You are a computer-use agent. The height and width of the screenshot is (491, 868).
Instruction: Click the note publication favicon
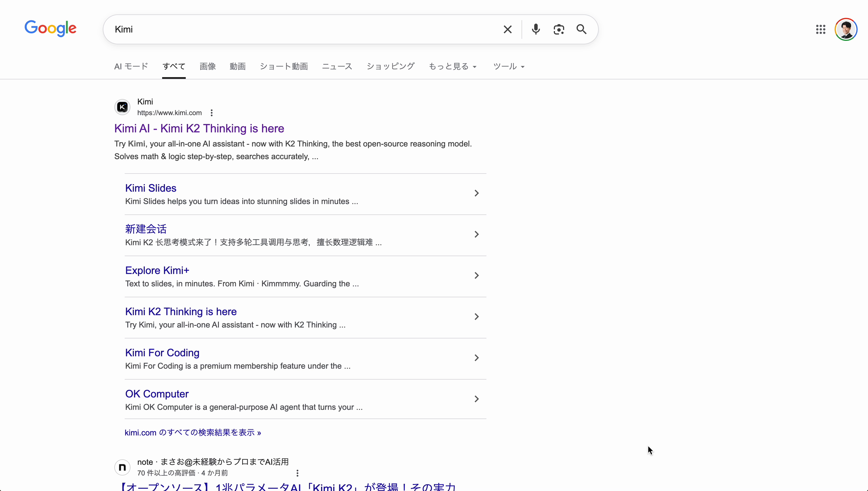click(122, 467)
